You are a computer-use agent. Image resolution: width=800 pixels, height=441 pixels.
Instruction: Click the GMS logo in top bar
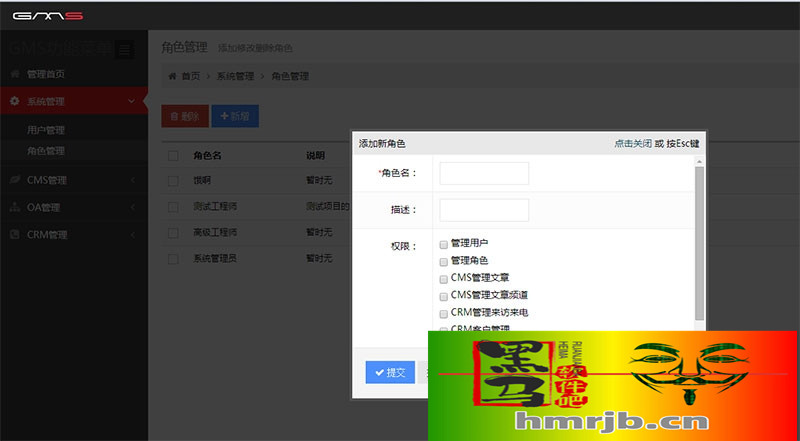[x=47, y=14]
